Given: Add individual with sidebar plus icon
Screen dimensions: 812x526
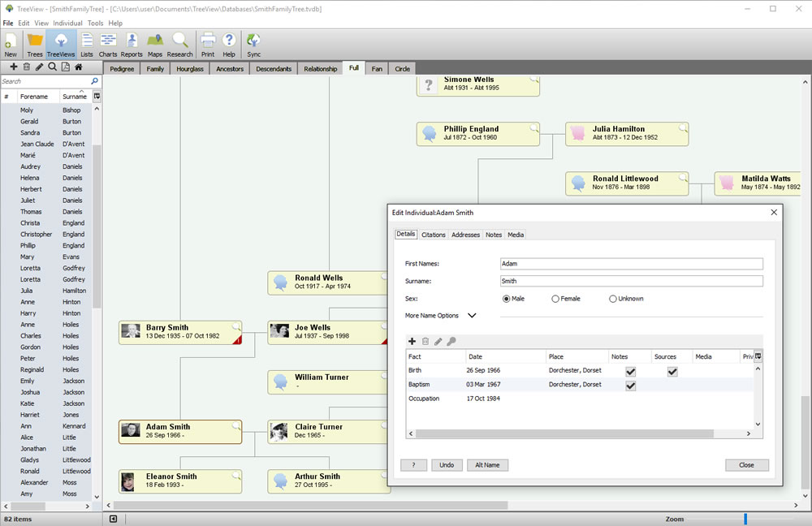Looking at the screenshot, I should pyautogui.click(x=14, y=67).
